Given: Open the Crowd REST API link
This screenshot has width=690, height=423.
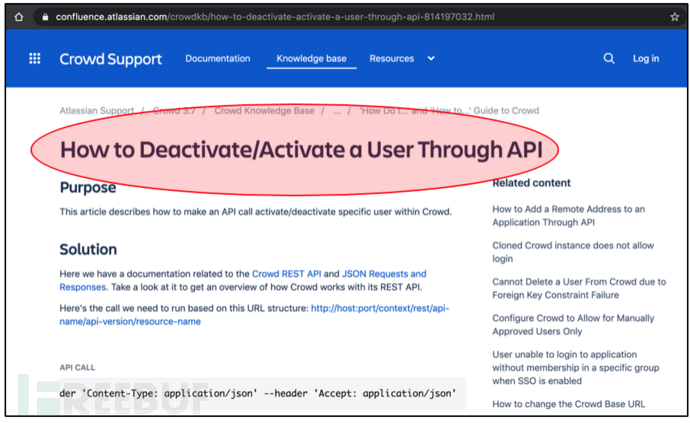Looking at the screenshot, I should click(286, 274).
